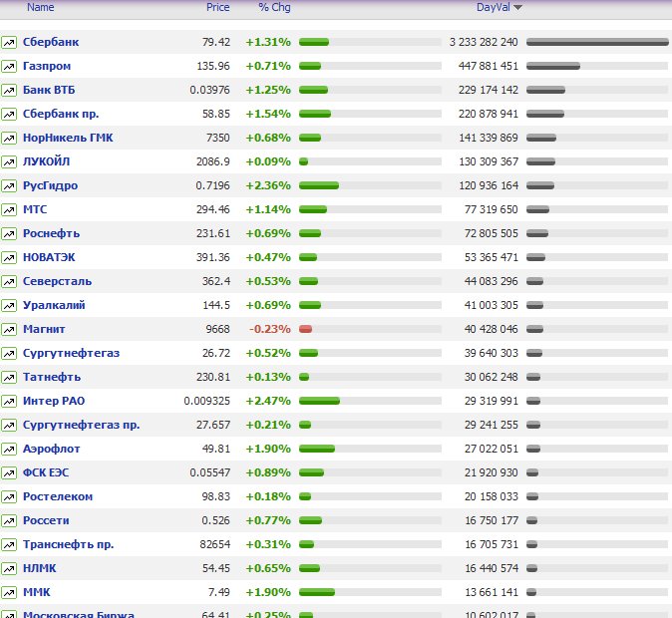This screenshot has width=672, height=618.
Task: Open the chart icon for Магнит row
Action: [x=9, y=329]
